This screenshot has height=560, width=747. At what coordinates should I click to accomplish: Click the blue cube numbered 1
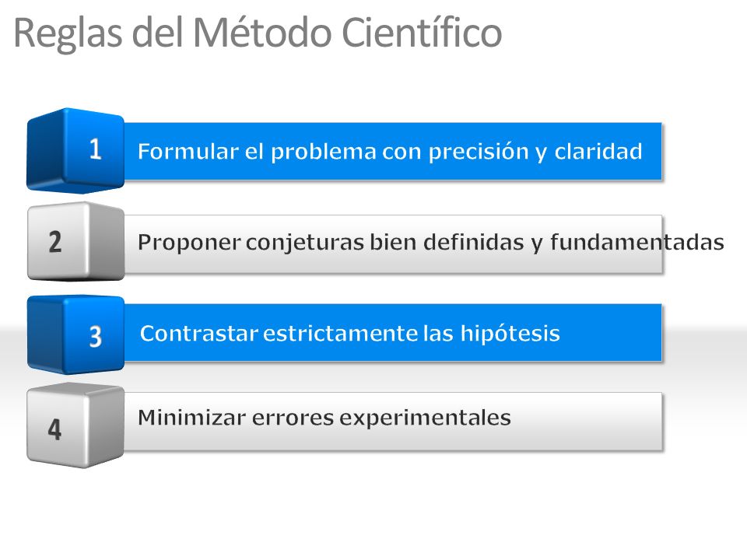coord(75,150)
